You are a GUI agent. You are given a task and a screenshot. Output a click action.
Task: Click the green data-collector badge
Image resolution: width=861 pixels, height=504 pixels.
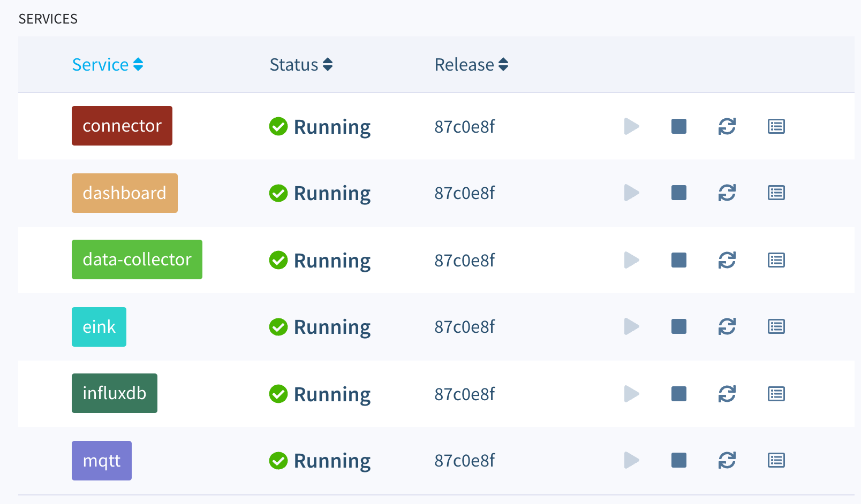pyautogui.click(x=137, y=259)
